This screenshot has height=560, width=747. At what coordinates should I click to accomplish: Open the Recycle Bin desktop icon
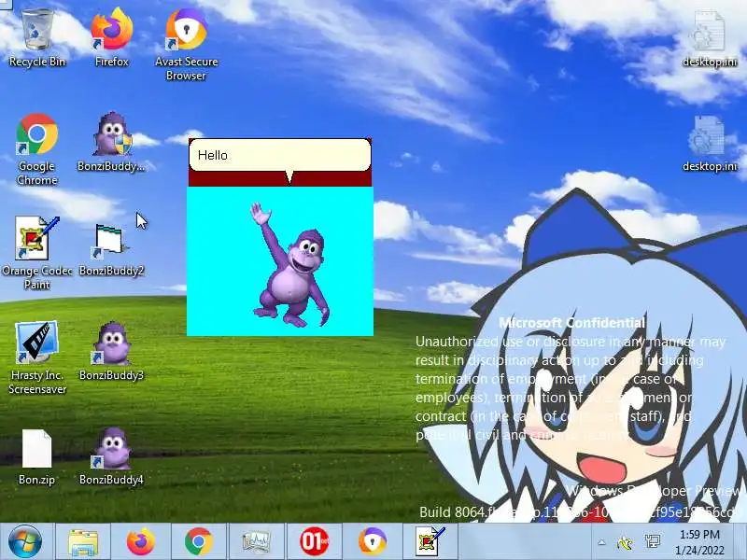(37, 37)
